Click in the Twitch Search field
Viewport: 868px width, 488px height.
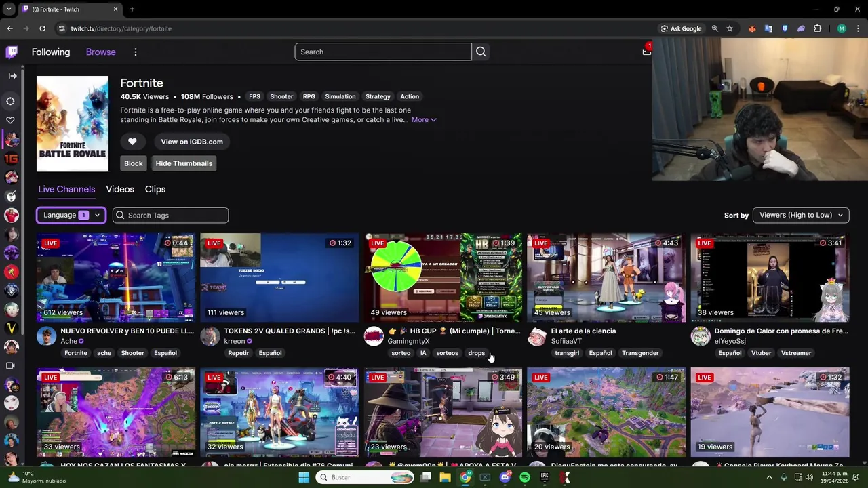click(x=383, y=52)
